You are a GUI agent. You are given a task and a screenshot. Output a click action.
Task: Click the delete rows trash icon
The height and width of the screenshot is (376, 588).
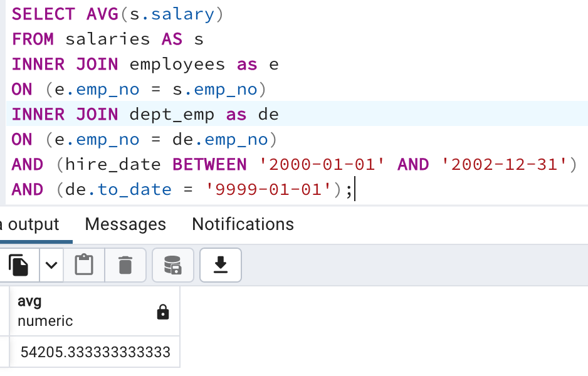[124, 264]
